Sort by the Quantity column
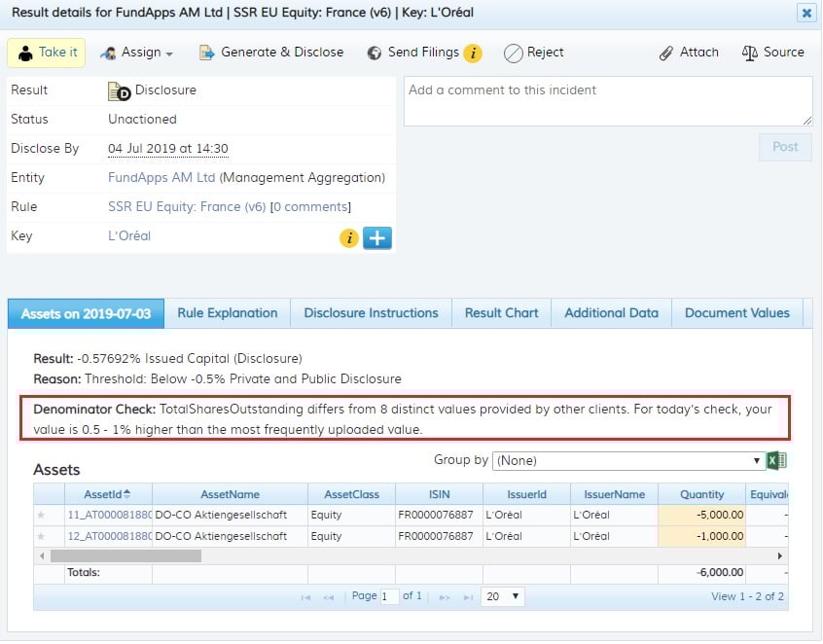 pos(701,494)
